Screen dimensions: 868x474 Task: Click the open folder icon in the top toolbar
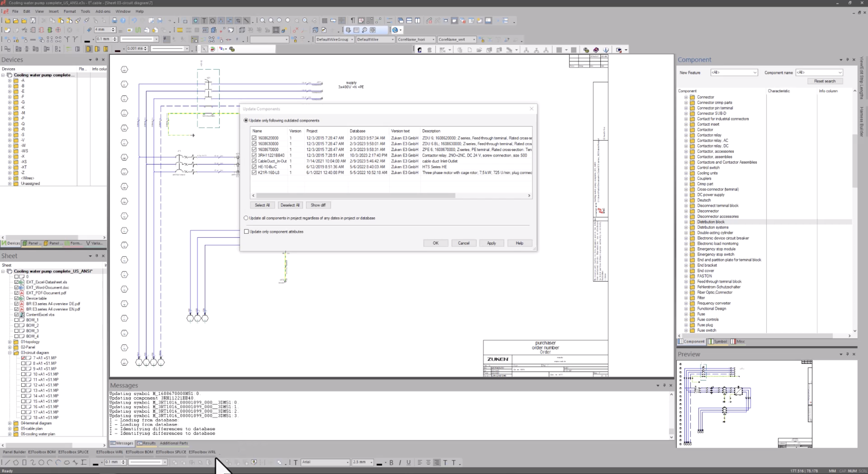coord(16,21)
